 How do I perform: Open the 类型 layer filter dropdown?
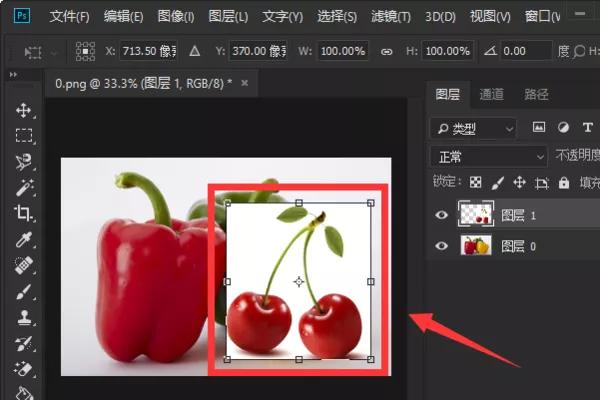point(473,129)
